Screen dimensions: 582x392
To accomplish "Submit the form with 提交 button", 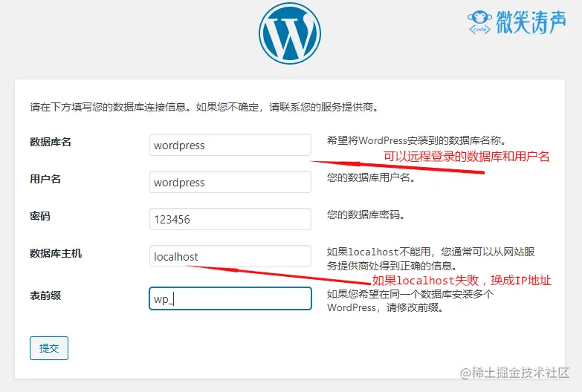I will (x=49, y=348).
